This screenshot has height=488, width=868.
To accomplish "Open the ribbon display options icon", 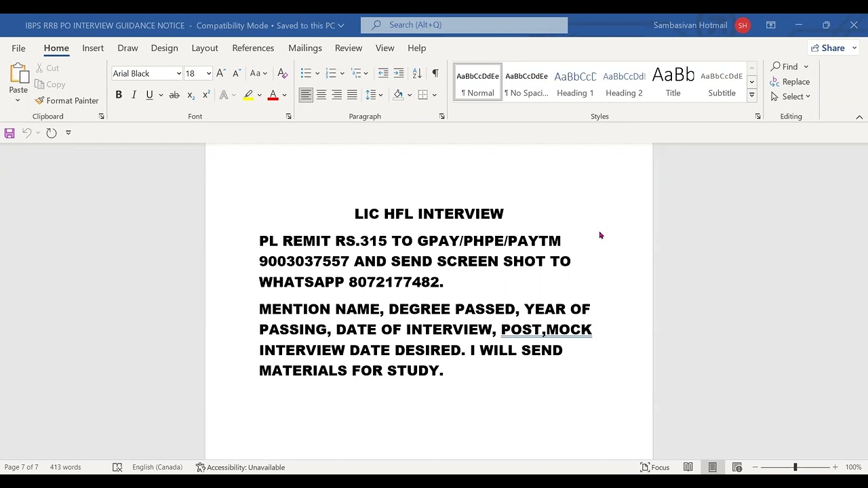I will point(771,25).
